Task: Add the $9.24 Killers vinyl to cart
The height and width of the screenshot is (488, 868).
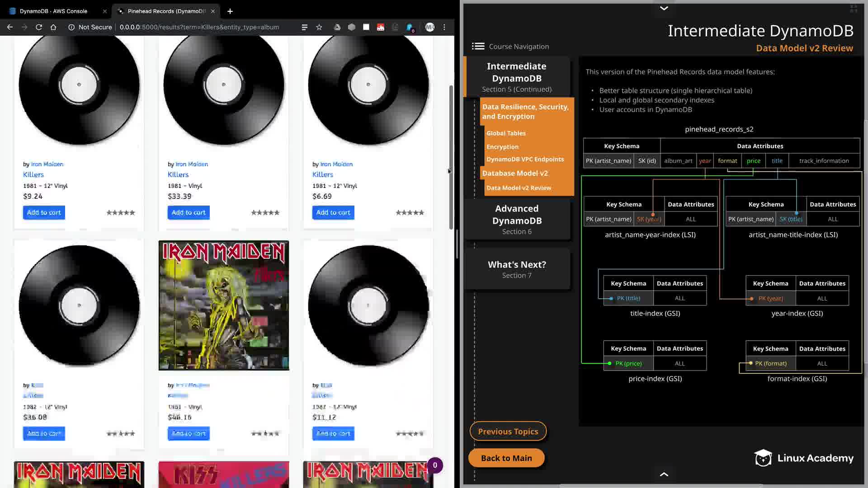Action: coord(44,212)
